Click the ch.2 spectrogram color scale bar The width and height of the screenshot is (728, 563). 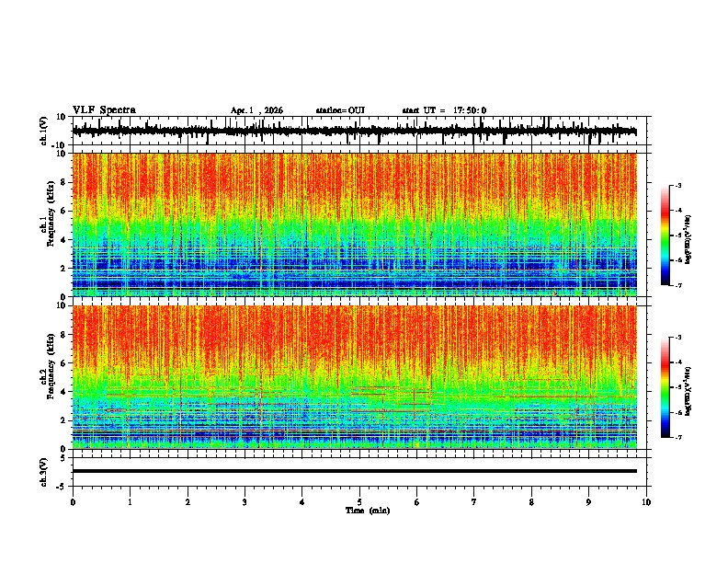coord(665,387)
